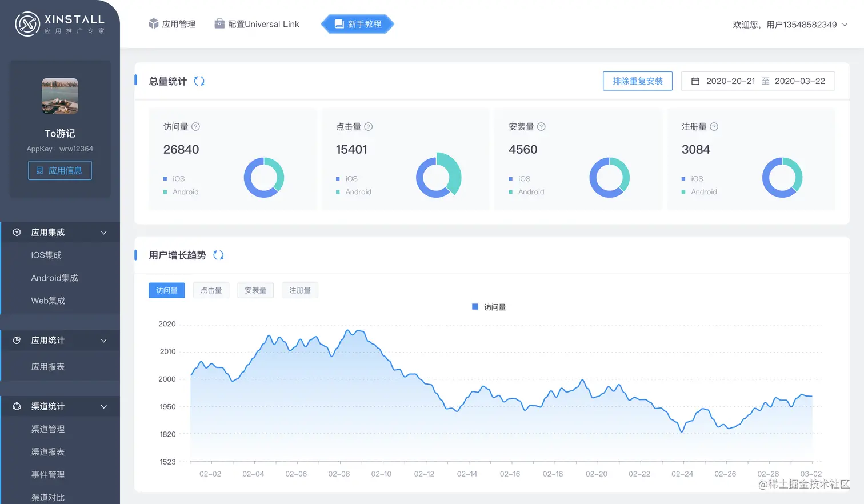Select the 安装量 trend tab

[x=255, y=290]
